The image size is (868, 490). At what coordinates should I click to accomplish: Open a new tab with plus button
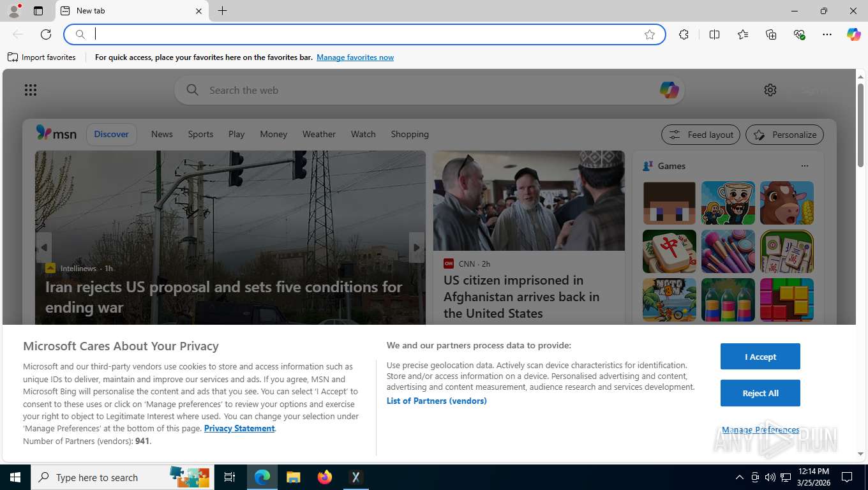point(222,11)
